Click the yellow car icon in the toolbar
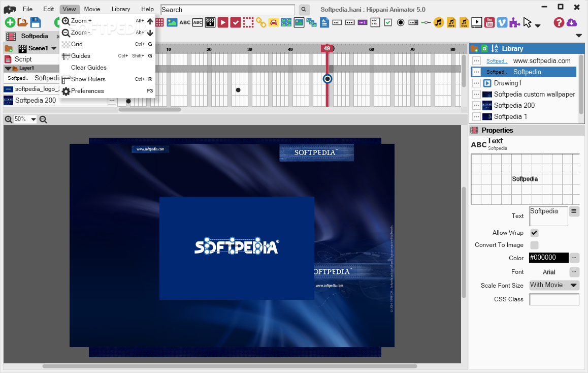588x373 pixels. pos(274,22)
